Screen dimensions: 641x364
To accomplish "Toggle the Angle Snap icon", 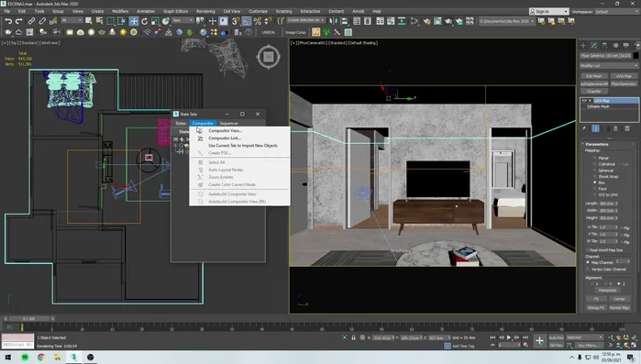I will (247, 21).
